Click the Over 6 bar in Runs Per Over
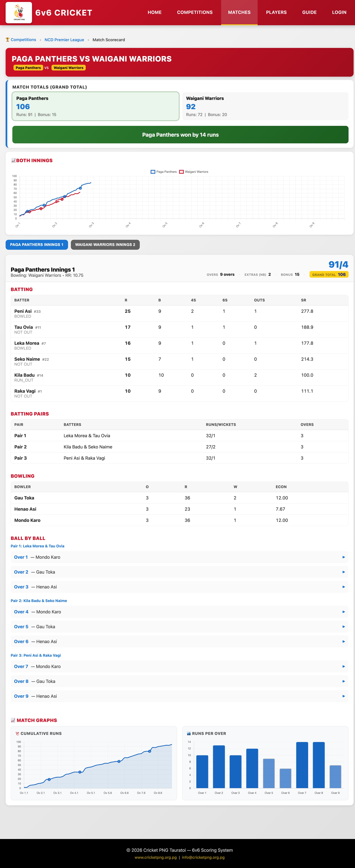Screen dimensions: 355x868 tap(286, 778)
